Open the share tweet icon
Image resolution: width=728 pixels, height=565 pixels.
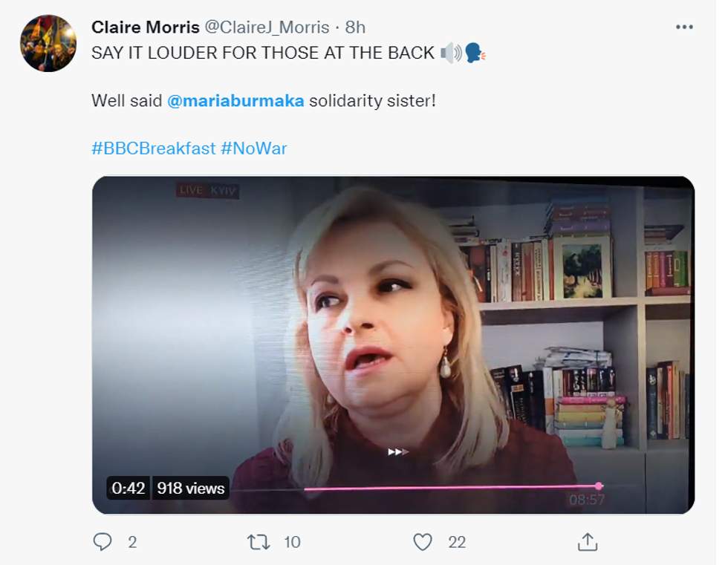click(587, 542)
